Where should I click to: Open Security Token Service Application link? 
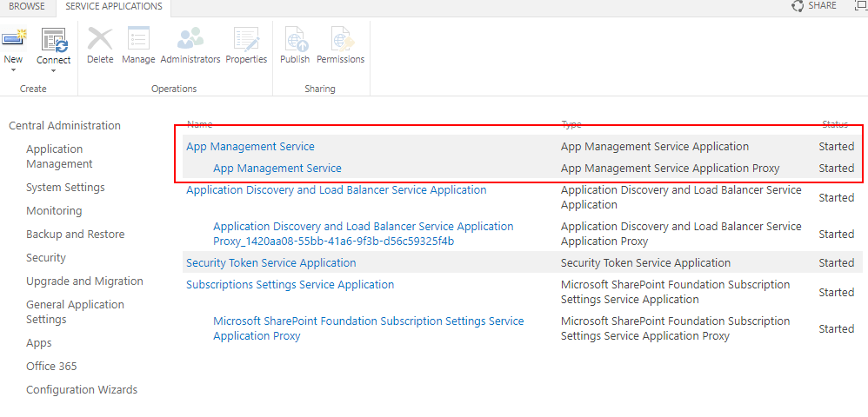point(270,262)
